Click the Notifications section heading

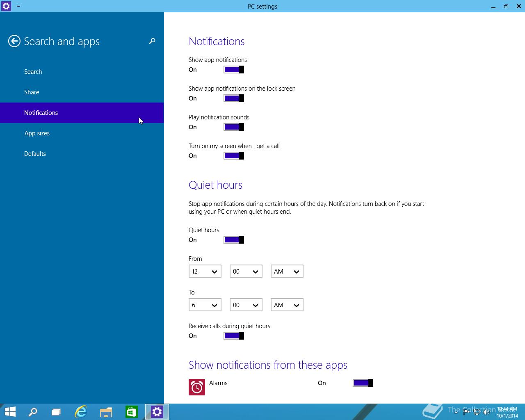click(x=217, y=41)
